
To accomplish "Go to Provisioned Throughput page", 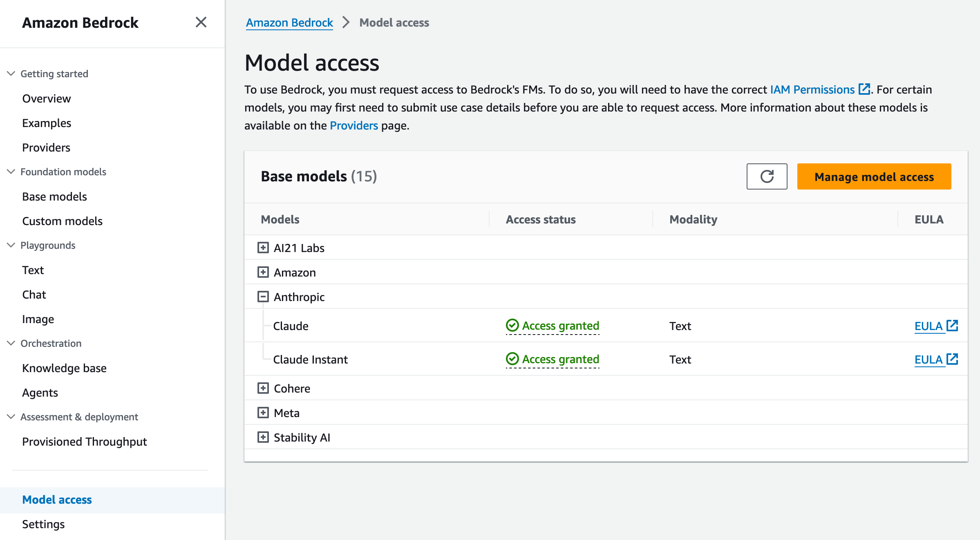I will click(84, 442).
